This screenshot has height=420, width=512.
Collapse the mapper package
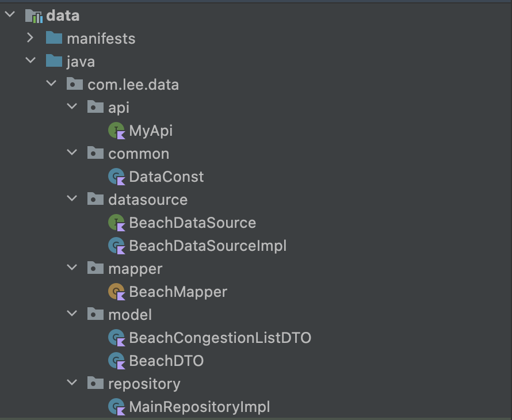click(72, 267)
